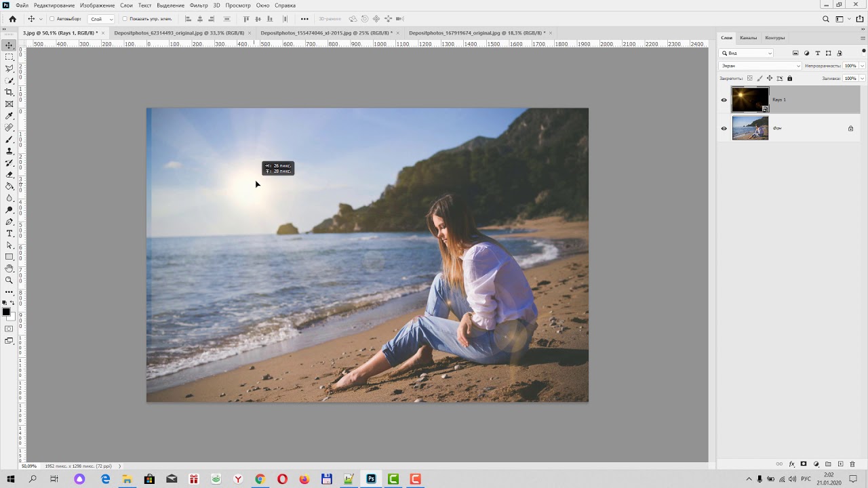Enable the Автовыбор checkbox
The height and width of the screenshot is (488, 868).
[52, 19]
